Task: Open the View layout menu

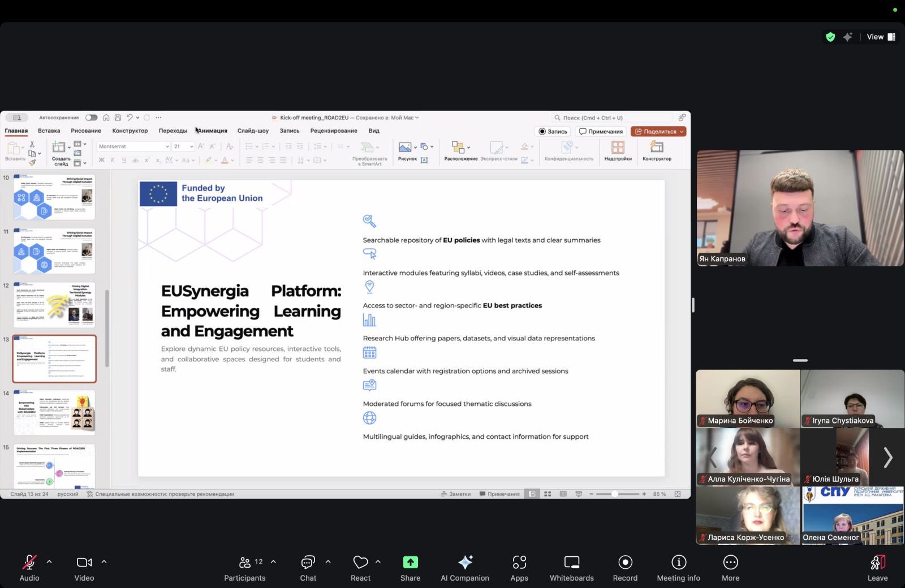Action: (x=881, y=37)
